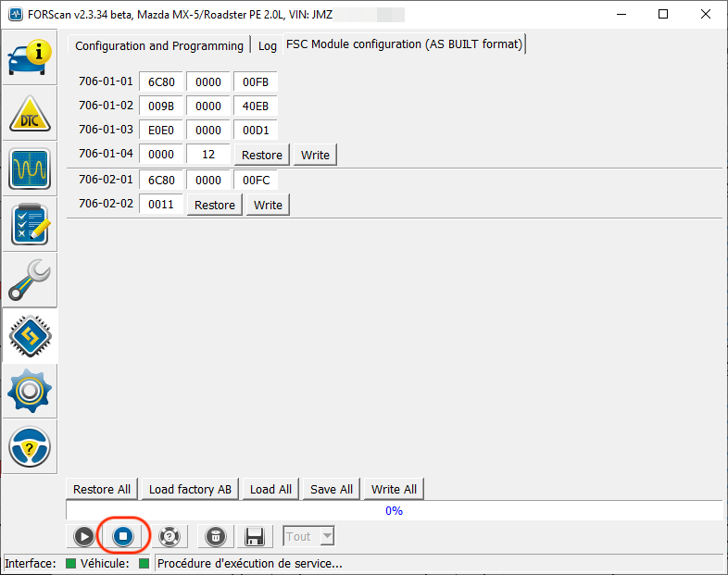Image resolution: width=728 pixels, height=575 pixels.
Task: Click the FORScan title bar app icon
Action: (x=16, y=15)
